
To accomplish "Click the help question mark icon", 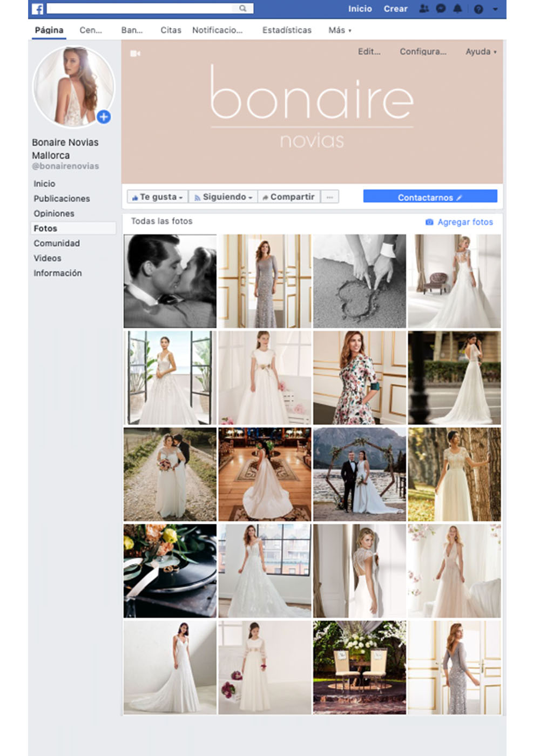I will (478, 9).
